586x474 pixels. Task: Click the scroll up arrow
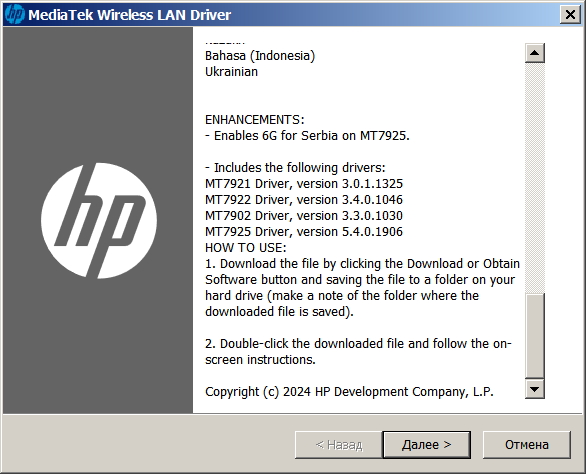[x=534, y=53]
